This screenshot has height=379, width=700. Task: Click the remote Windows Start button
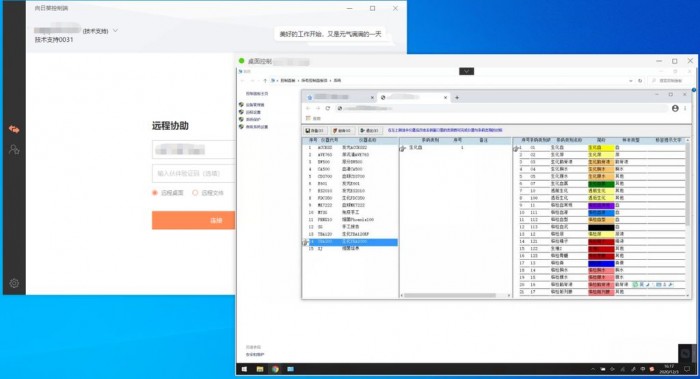click(244, 369)
